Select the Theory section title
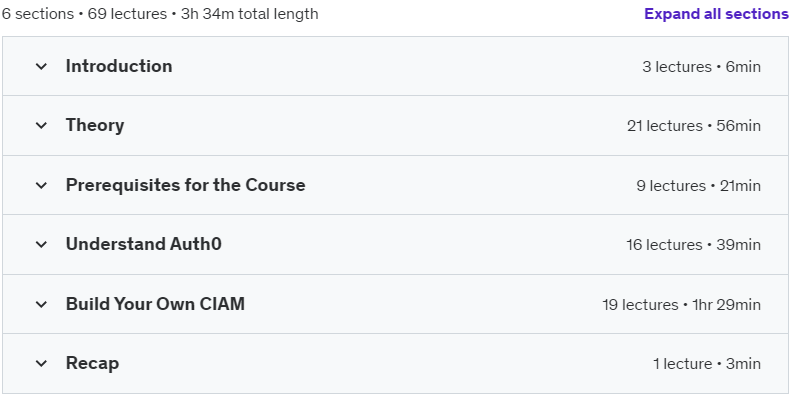The height and width of the screenshot is (400, 791). [95, 125]
